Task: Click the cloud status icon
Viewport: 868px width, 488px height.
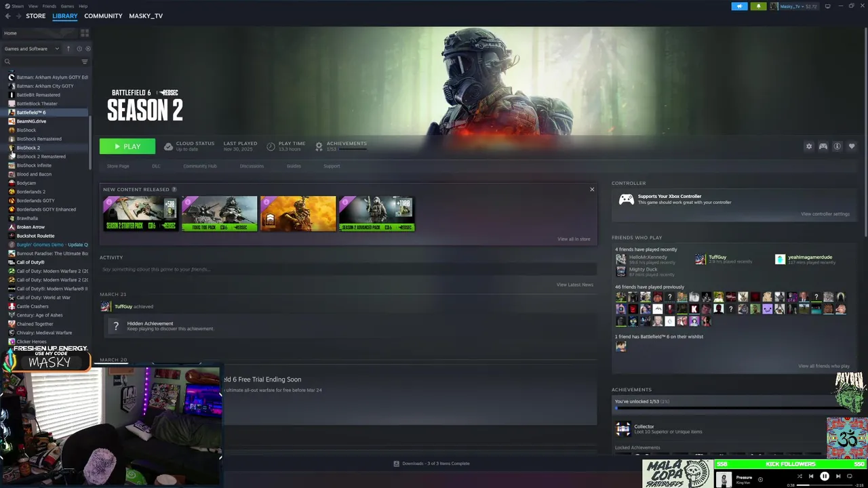Action: 168,146
